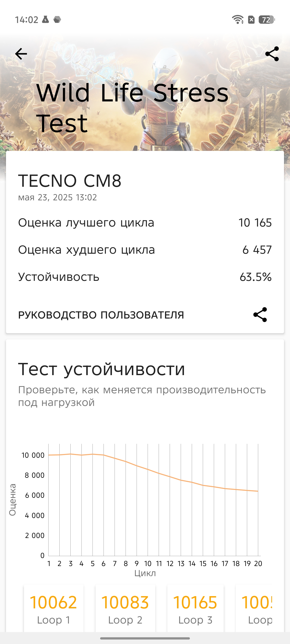Tap the SIM error status icon

(251, 20)
